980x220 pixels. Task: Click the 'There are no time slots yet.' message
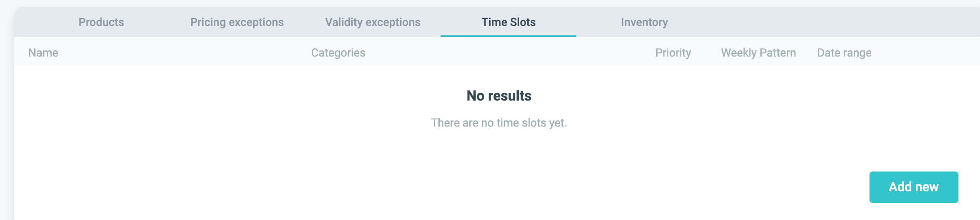pos(499,123)
